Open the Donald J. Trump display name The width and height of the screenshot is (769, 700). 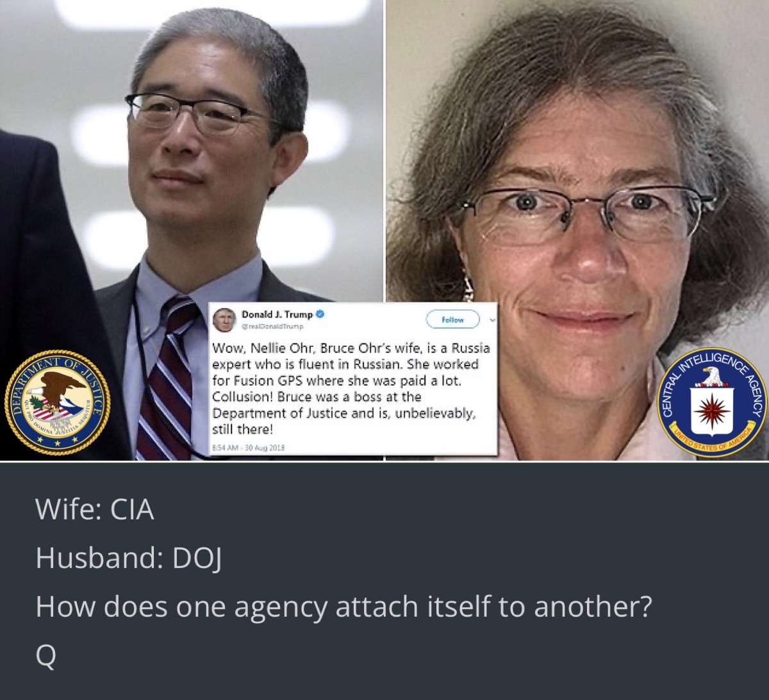[x=277, y=314]
